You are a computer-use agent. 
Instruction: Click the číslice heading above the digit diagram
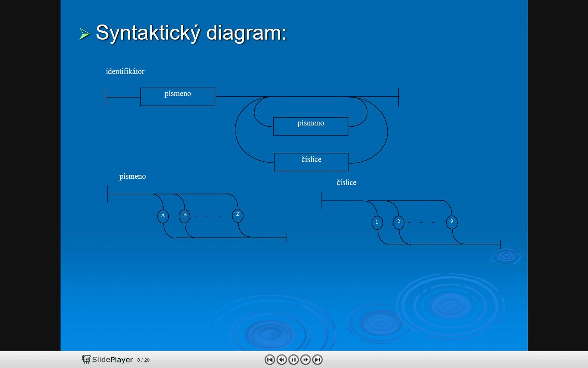pyautogui.click(x=346, y=182)
